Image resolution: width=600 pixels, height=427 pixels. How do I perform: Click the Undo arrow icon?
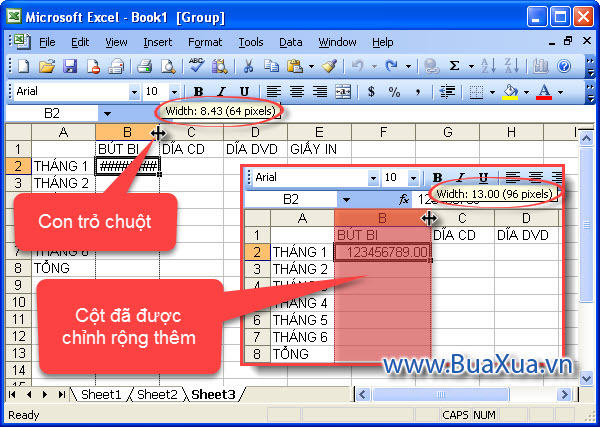357,67
